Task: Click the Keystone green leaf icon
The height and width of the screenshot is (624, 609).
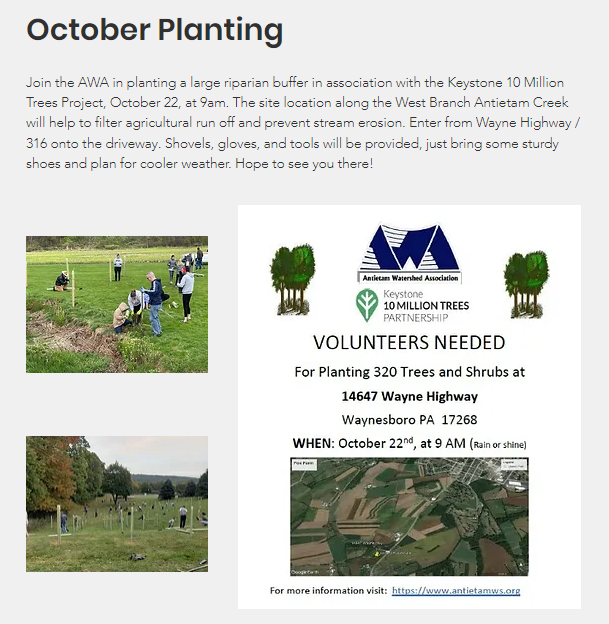Action: pyautogui.click(x=368, y=305)
